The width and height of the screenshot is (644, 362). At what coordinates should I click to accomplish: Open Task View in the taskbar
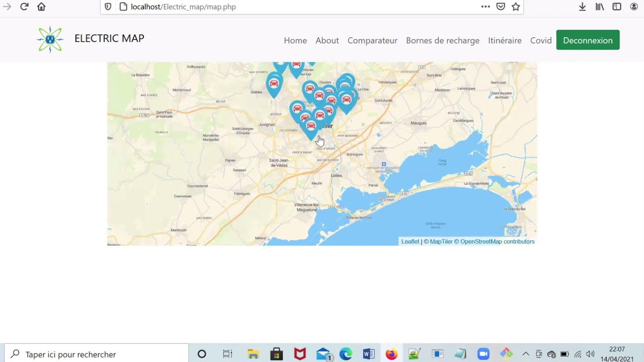[227, 354]
